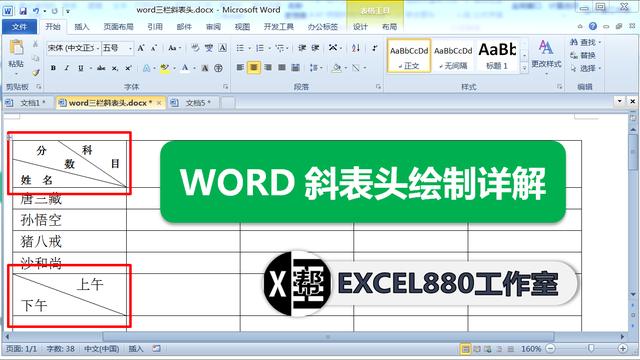
Task: Click Grow Font icon
Action: pyautogui.click(x=141, y=48)
